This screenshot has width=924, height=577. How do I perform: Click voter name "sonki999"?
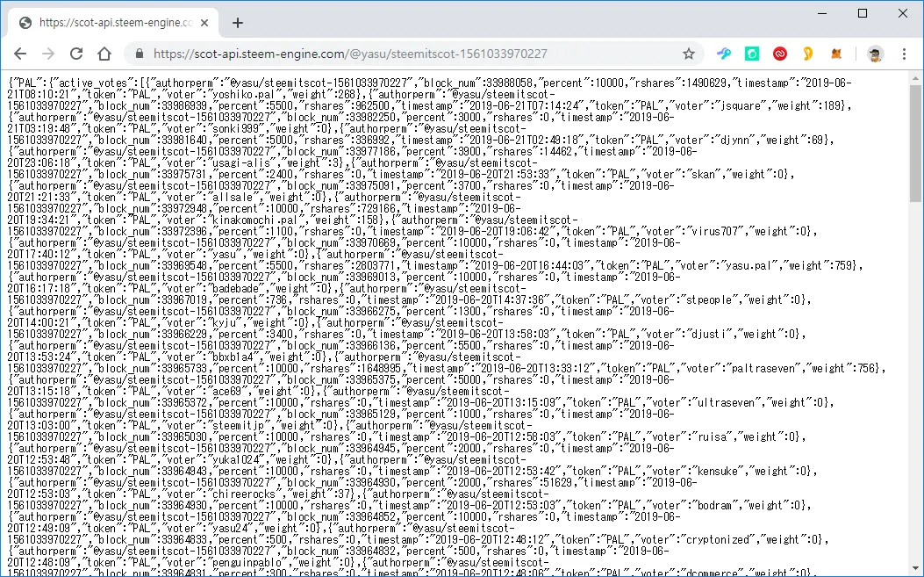234,128
